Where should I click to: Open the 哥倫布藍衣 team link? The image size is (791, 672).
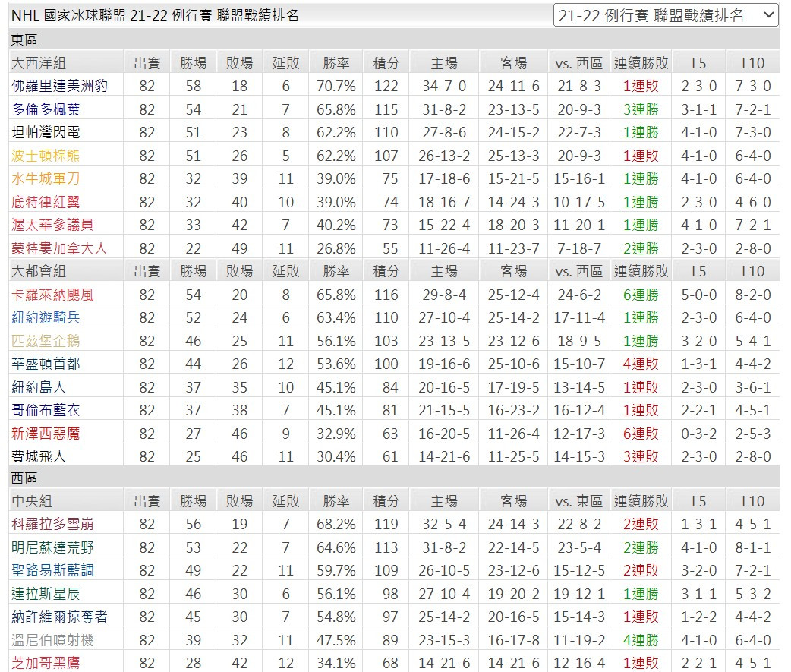point(46,410)
